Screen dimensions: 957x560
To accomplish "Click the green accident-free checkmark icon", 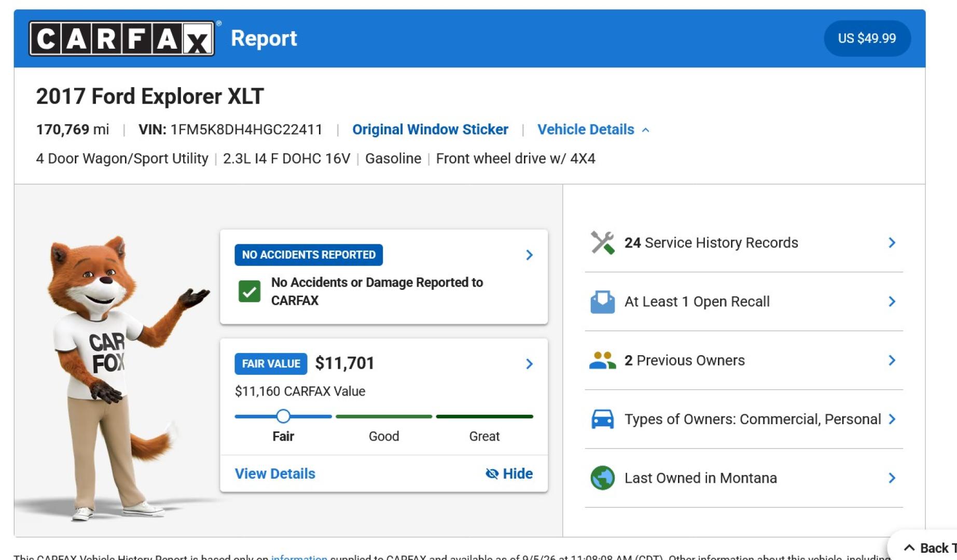I will click(249, 291).
